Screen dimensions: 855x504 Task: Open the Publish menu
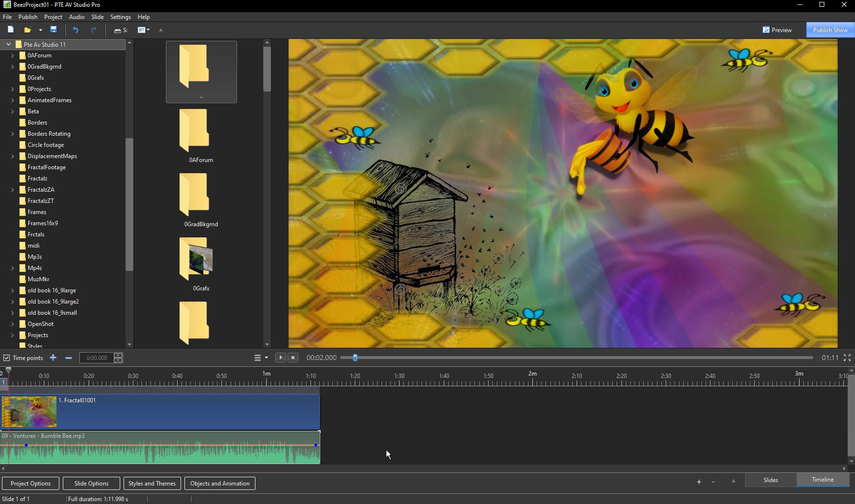[28, 17]
